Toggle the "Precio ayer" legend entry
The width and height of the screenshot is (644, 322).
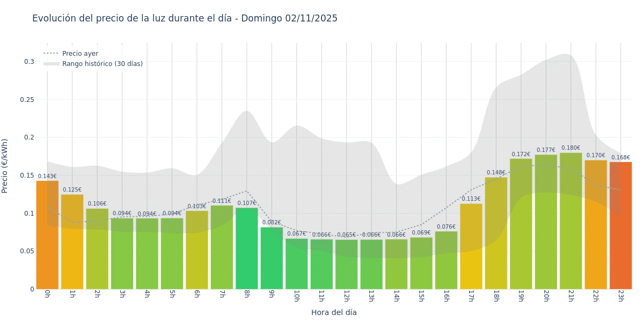[80, 54]
